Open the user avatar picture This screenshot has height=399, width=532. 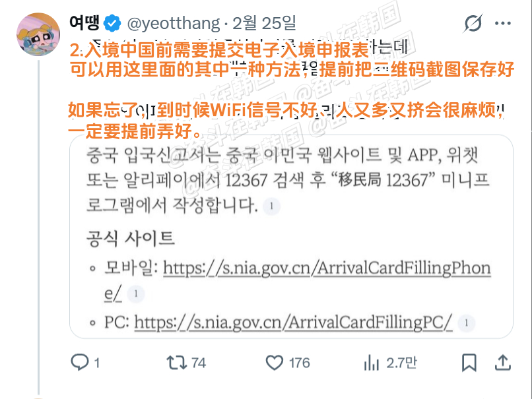pos(38,34)
